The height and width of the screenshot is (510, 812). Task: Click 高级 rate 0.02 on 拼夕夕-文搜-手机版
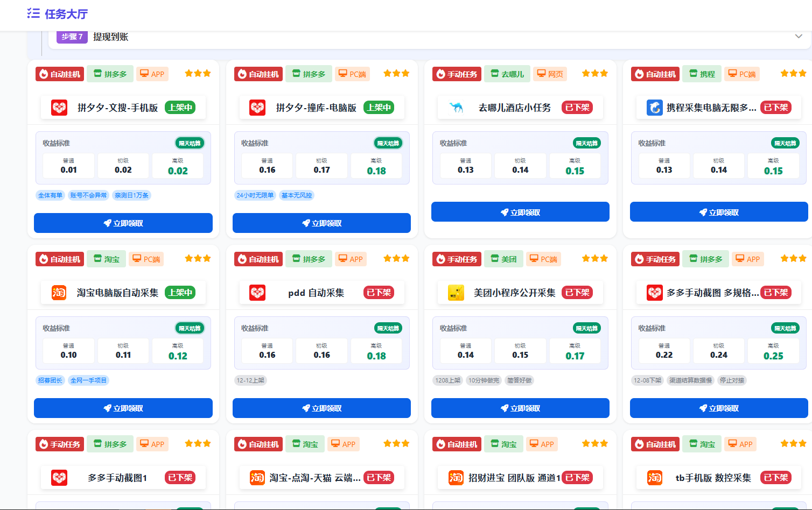(x=178, y=166)
